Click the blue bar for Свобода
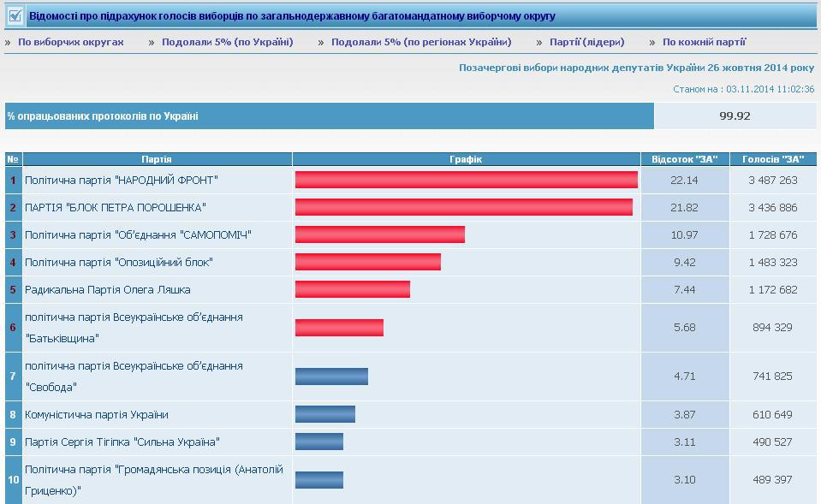 click(x=331, y=377)
